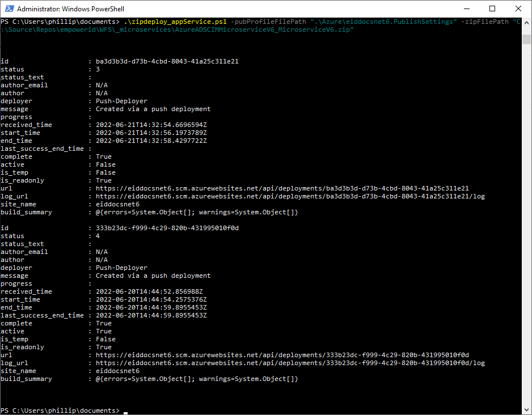
Task: Click the second deployment's last_success_end_time value
Action: [151, 315]
